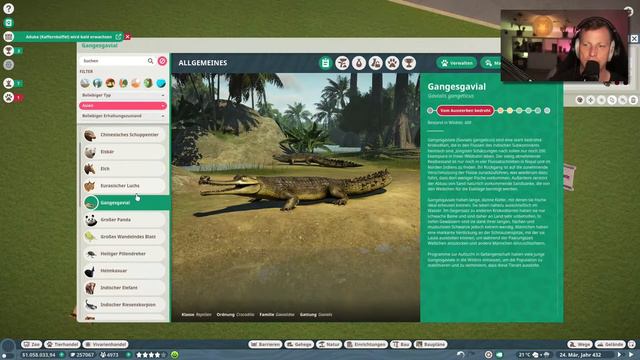The width and height of the screenshot is (640, 360).
Task: Reset filters with the pink clear button
Action: click(162, 61)
